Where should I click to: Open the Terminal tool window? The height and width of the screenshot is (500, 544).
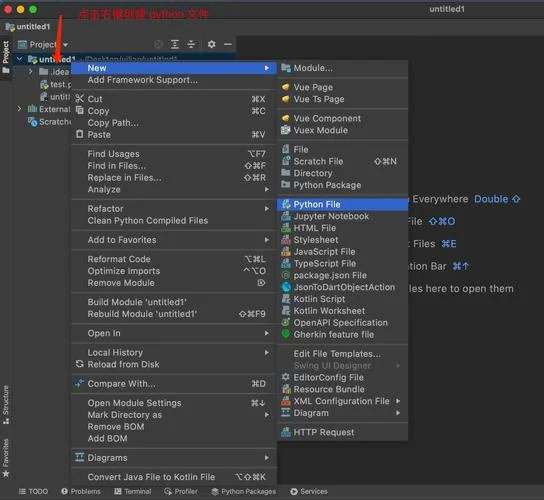tap(133, 491)
